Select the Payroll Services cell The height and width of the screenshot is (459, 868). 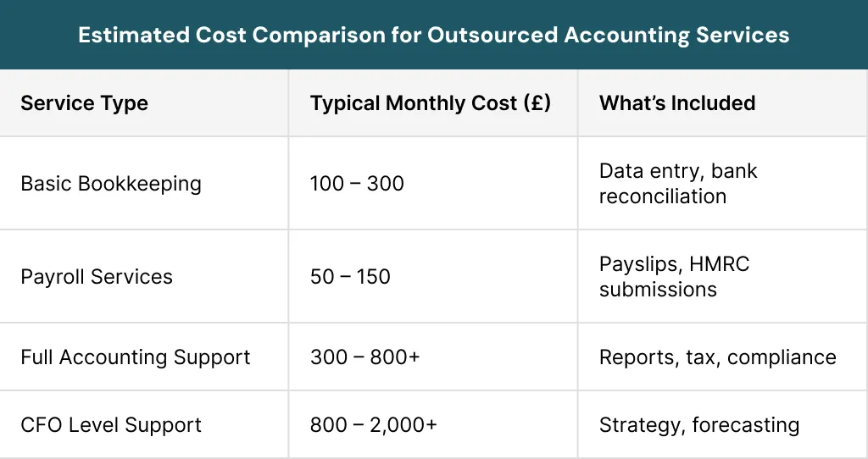point(97,277)
